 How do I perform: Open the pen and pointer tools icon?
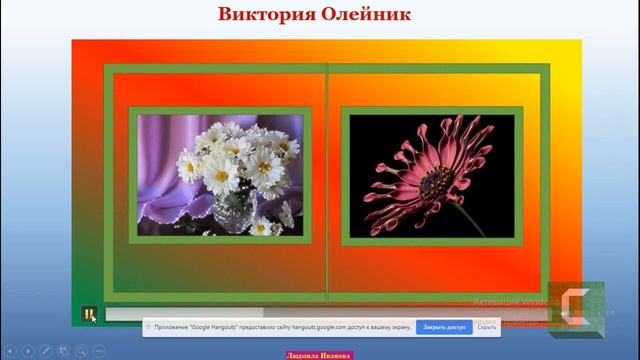point(45,351)
